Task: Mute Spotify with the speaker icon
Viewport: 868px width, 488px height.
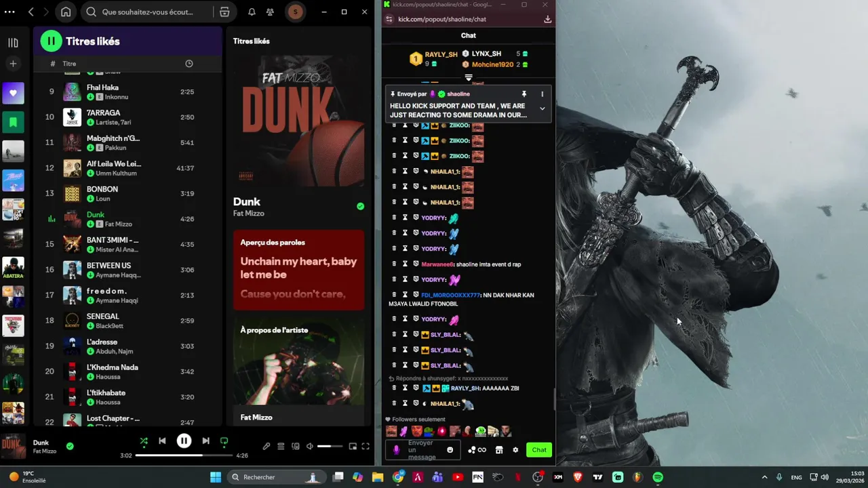Action: pyautogui.click(x=310, y=446)
